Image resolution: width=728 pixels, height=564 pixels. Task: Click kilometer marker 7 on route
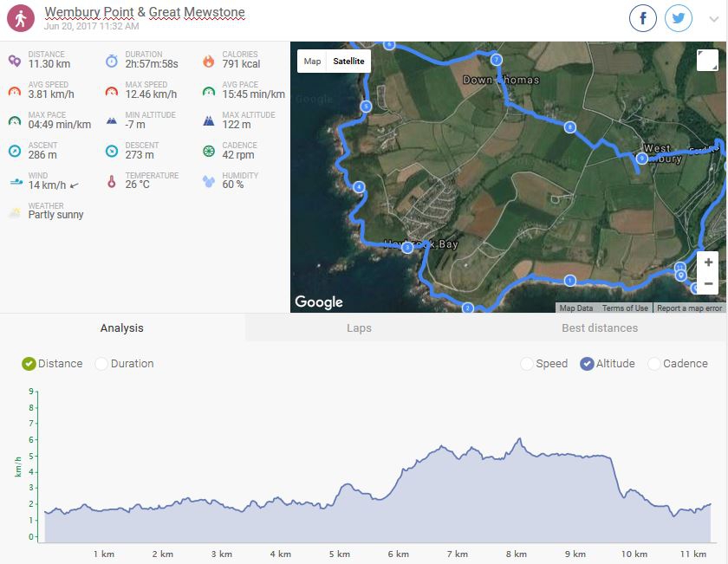[496, 60]
